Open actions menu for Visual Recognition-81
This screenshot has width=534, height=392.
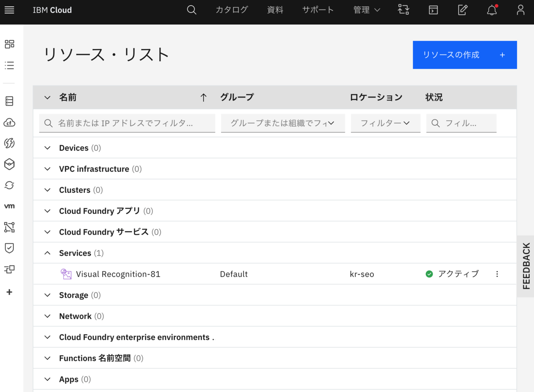[497, 274]
